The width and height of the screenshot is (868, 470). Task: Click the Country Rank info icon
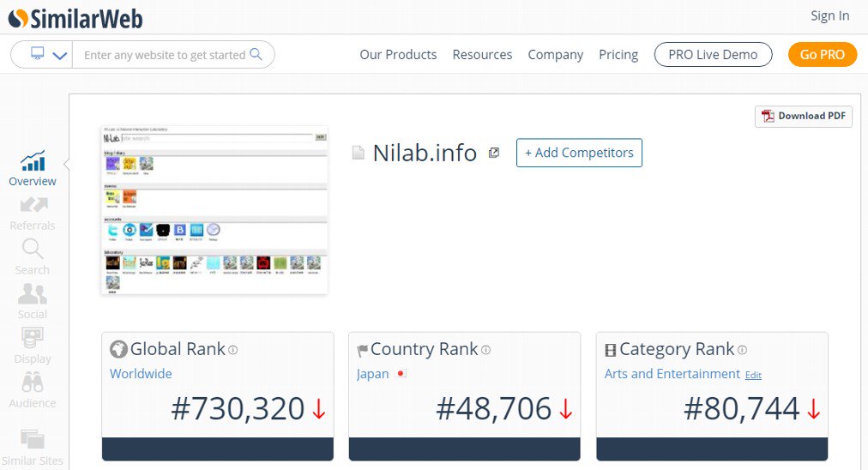tap(486, 350)
